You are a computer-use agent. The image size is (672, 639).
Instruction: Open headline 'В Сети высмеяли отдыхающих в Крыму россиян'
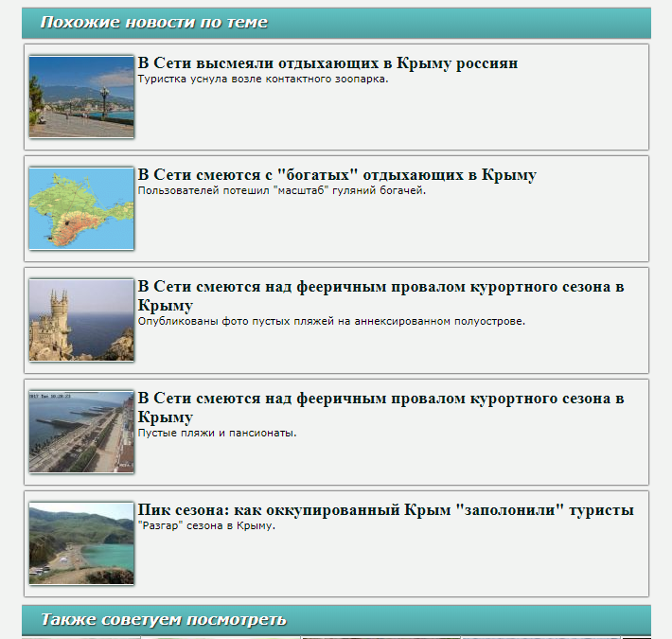pos(327,63)
